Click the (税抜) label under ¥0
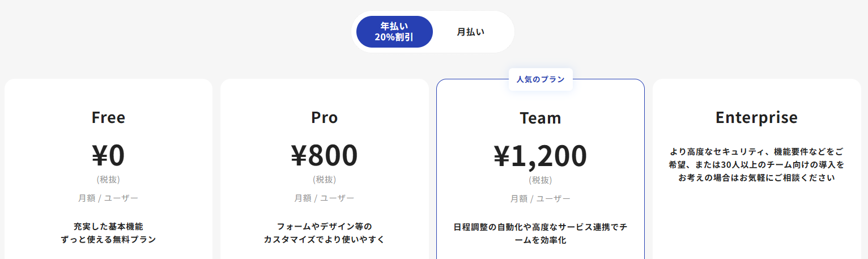The image size is (868, 259). tap(108, 180)
